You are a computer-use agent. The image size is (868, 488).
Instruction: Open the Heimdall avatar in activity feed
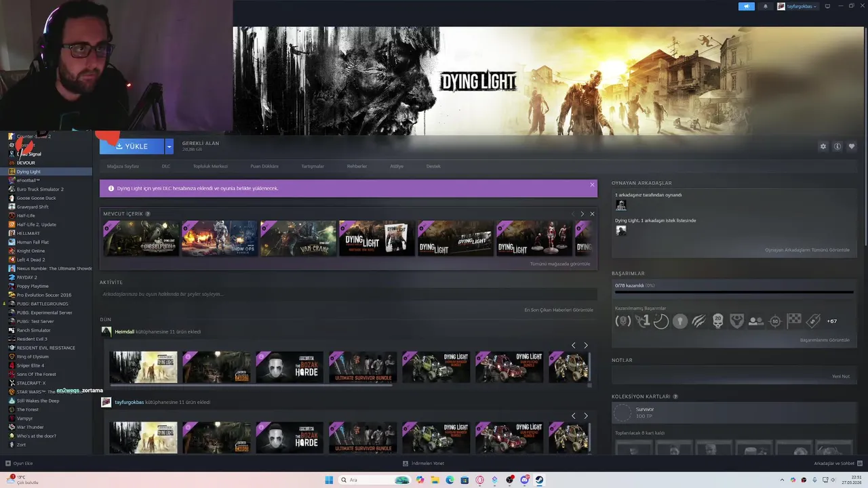coord(106,331)
